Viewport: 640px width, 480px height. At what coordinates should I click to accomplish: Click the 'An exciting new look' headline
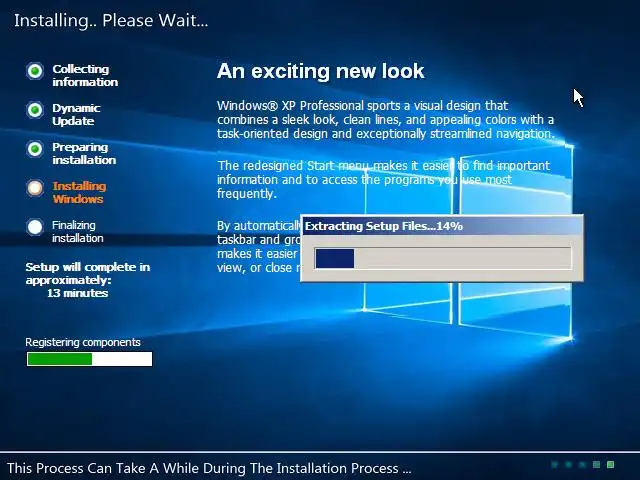[320, 71]
